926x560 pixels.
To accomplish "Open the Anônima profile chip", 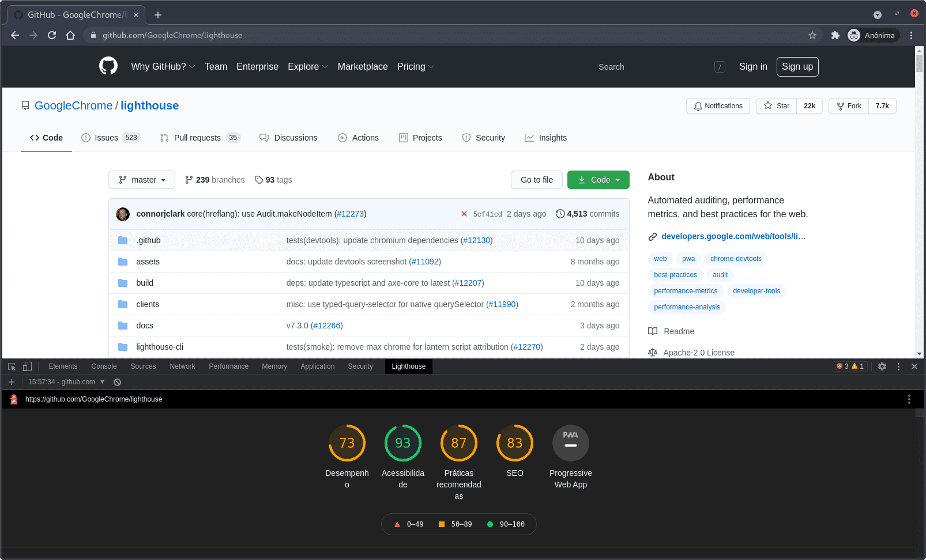I will pos(873,35).
